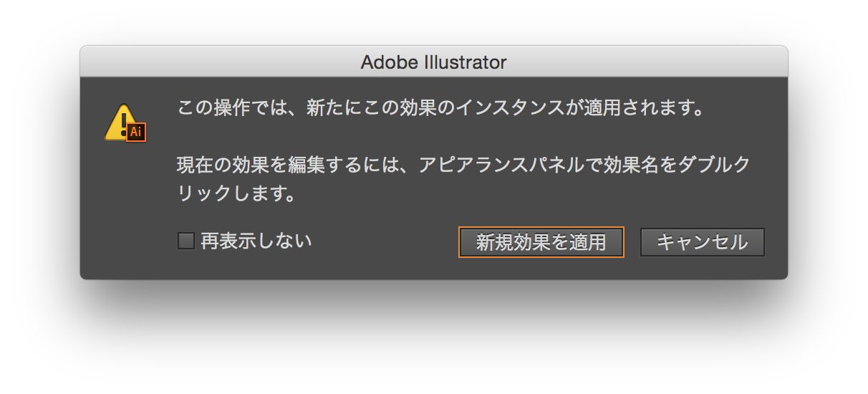Image resolution: width=868 pixels, height=394 pixels.
Task: Click the yellow warning triangle icon
Action: coord(119,124)
